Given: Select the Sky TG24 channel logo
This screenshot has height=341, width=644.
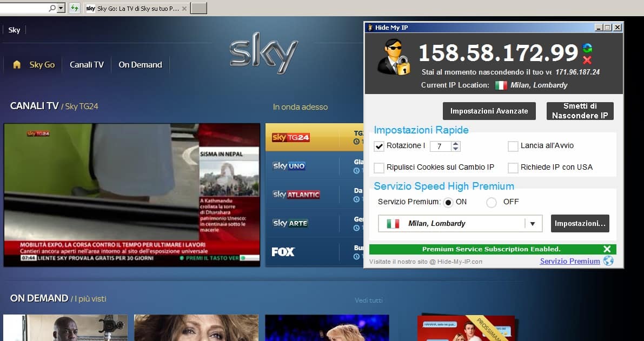Looking at the screenshot, I should (290, 137).
